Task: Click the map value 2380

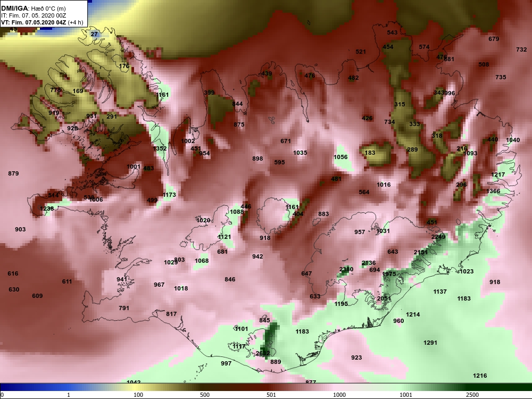Action: pyautogui.click(x=346, y=269)
